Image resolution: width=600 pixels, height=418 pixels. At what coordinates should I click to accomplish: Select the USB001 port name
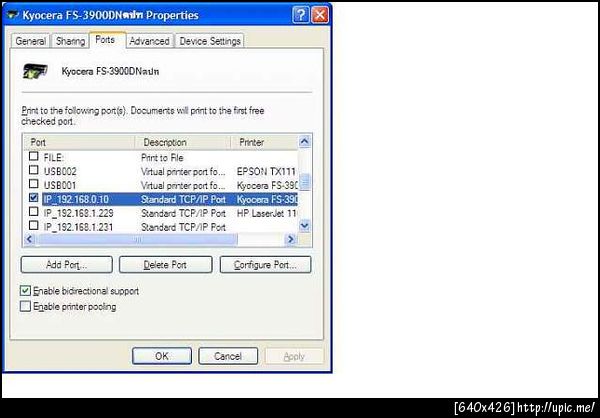point(60,186)
